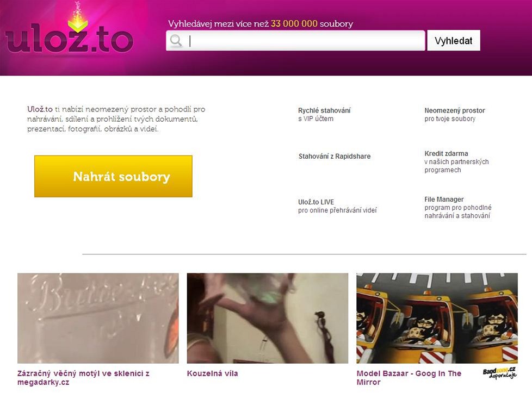Open the Neomezený prostor link
The image size is (532, 393).
455,115
